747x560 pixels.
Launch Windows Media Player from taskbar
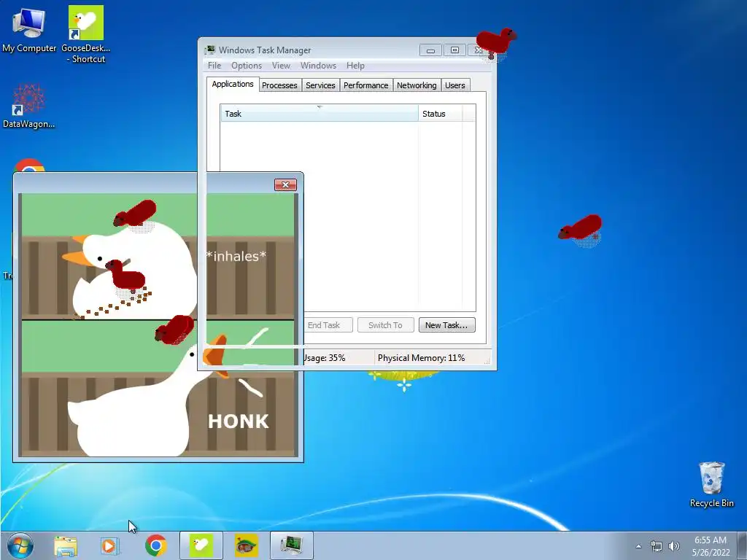pyautogui.click(x=109, y=545)
